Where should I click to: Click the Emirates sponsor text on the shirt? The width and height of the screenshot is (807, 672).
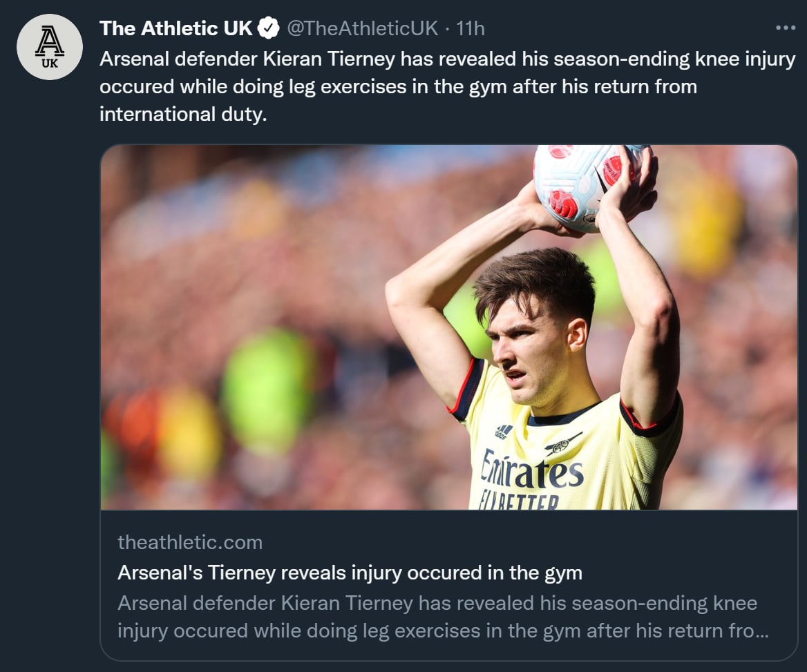coord(532,470)
